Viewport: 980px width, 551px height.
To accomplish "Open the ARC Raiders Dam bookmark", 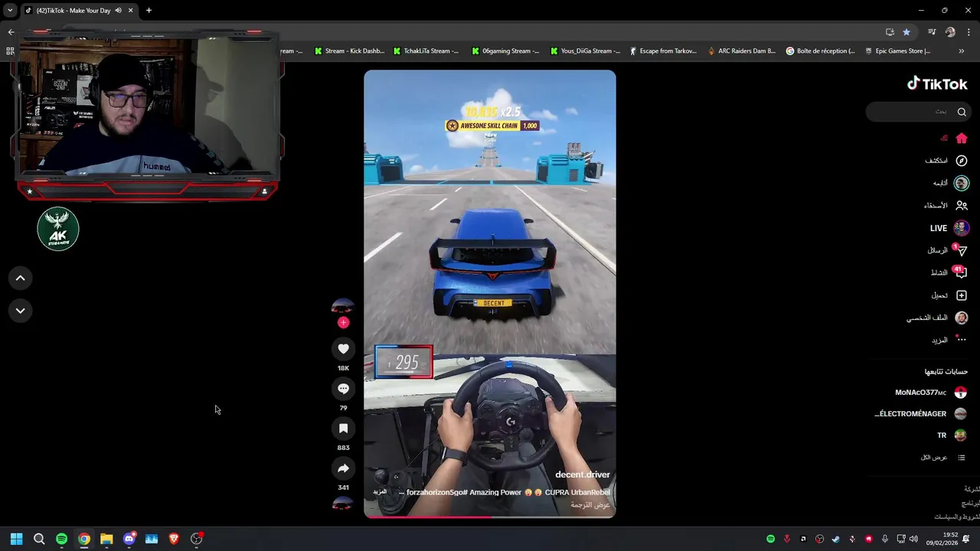I will pyautogui.click(x=742, y=51).
